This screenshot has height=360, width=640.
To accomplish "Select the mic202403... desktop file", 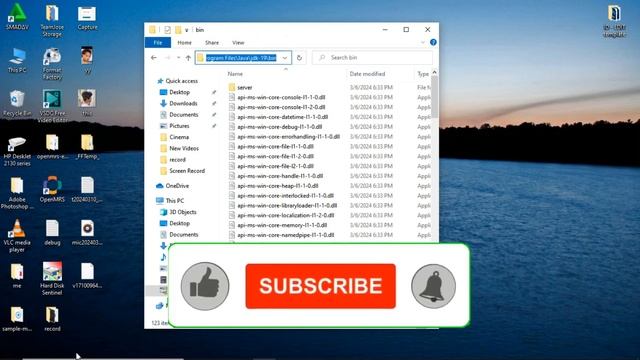I will pos(87,233).
